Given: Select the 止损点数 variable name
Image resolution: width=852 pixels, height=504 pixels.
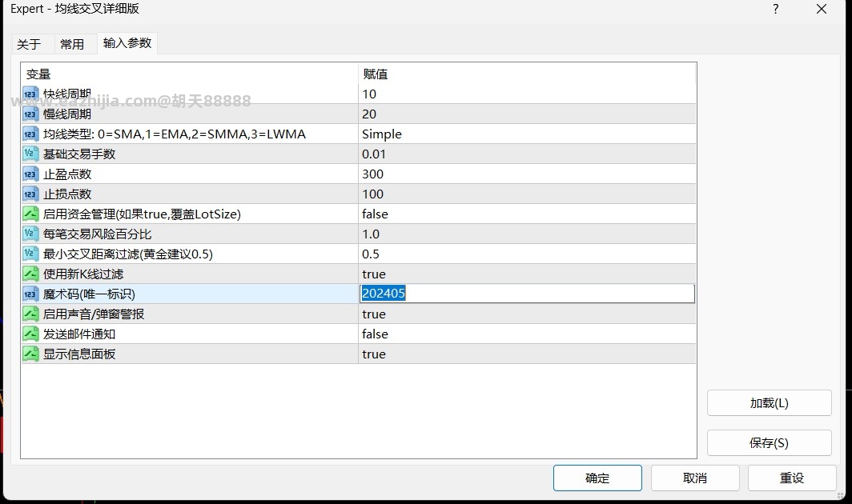Looking at the screenshot, I should coord(67,194).
